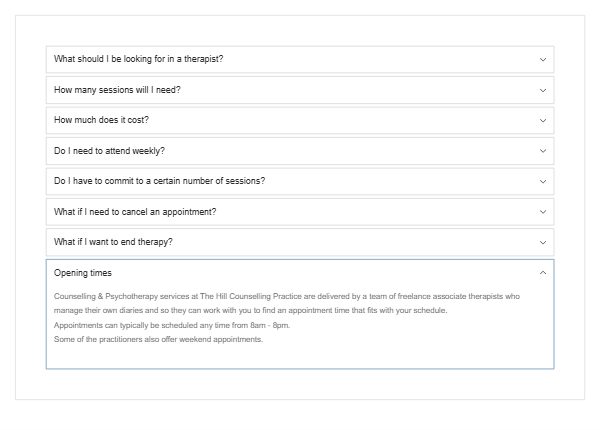This screenshot has height=430, width=600.
Task: Click the Opening times paragraph about freelance therapists
Action: 287,303
